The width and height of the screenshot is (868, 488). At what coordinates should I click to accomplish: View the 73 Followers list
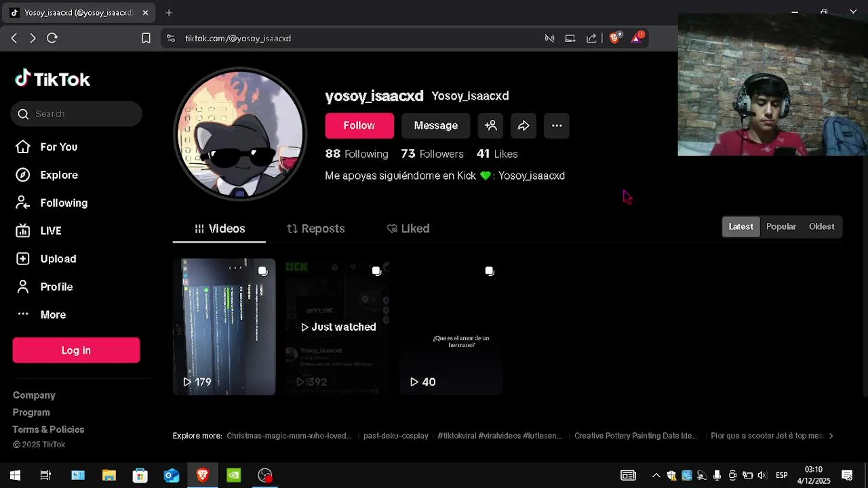[x=432, y=154]
